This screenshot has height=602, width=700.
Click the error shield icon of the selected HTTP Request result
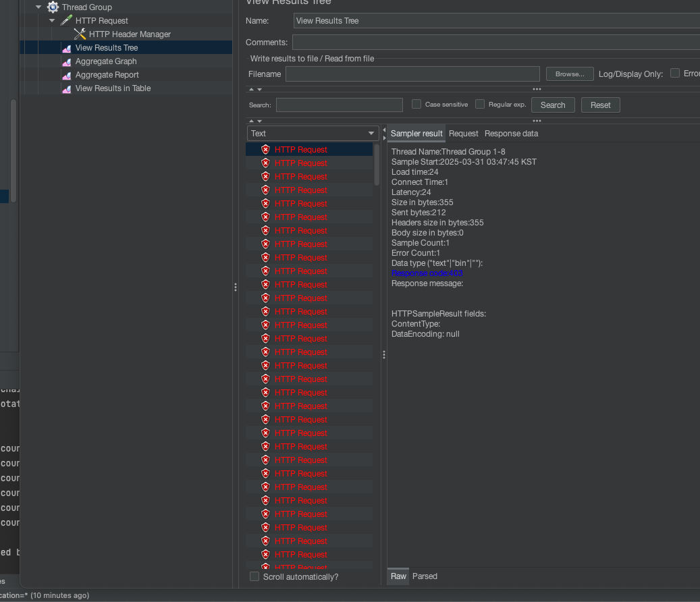tap(266, 150)
